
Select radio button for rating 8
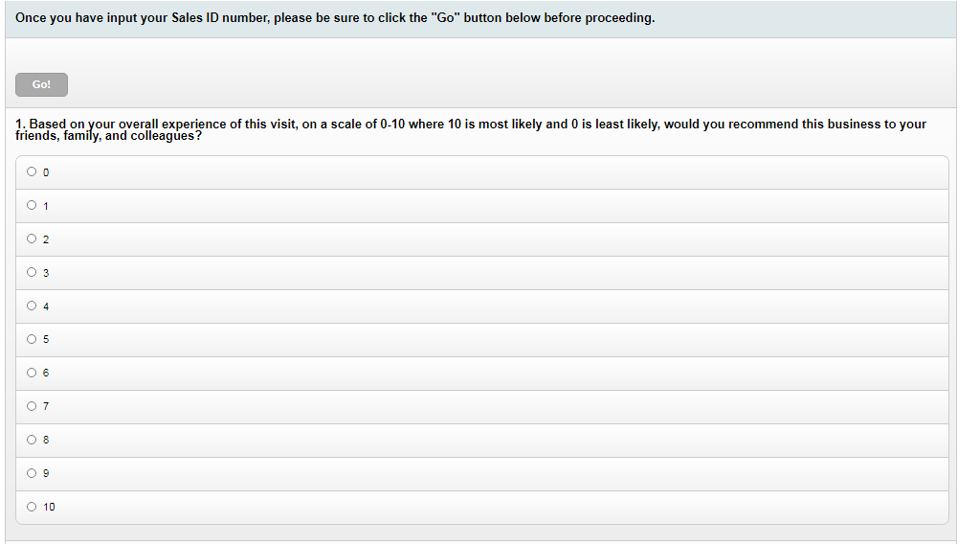click(32, 440)
